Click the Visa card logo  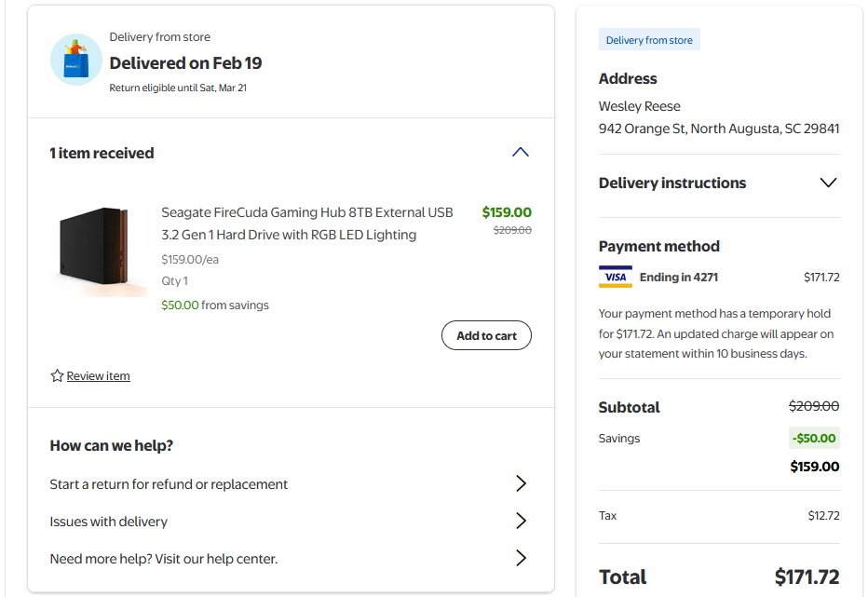coord(615,277)
